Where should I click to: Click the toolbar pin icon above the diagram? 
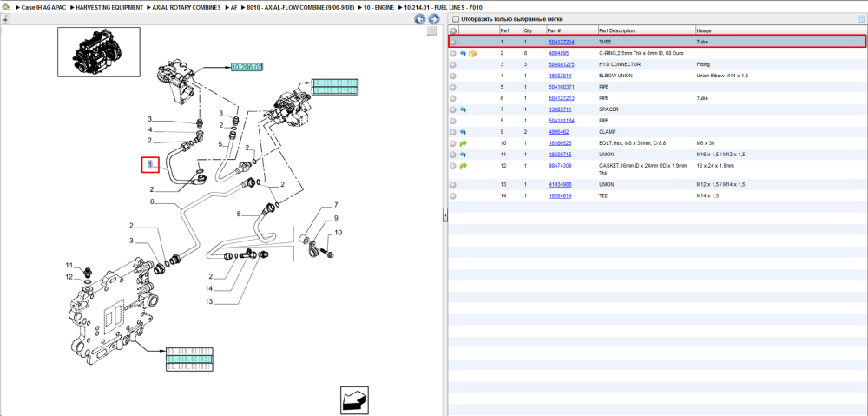[x=5, y=19]
